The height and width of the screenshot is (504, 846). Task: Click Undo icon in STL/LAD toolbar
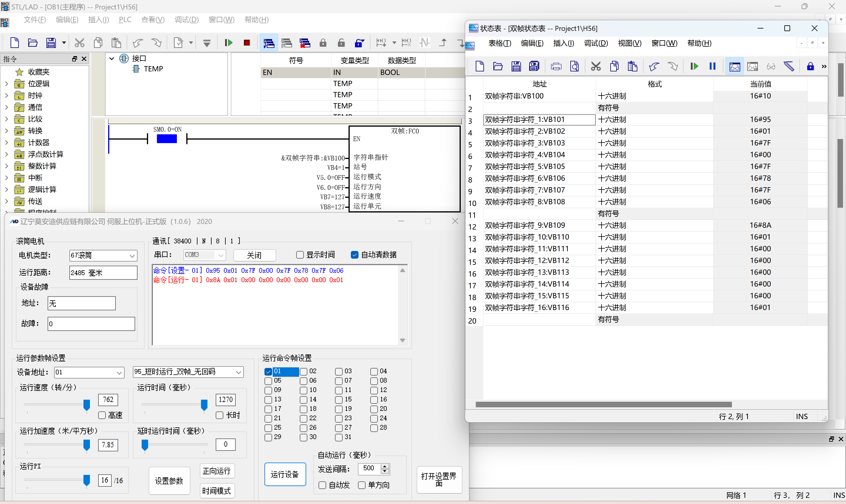pyautogui.click(x=138, y=43)
